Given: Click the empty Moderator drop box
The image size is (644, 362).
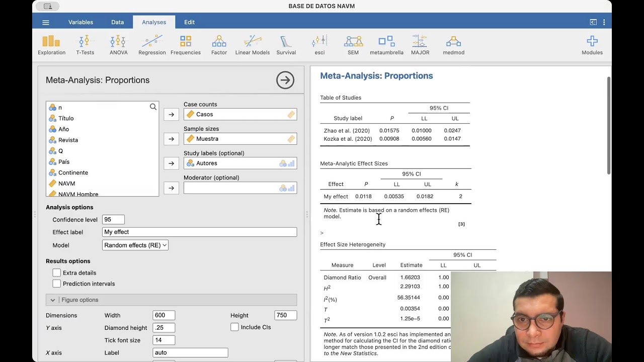Looking at the screenshot, I should click(240, 188).
